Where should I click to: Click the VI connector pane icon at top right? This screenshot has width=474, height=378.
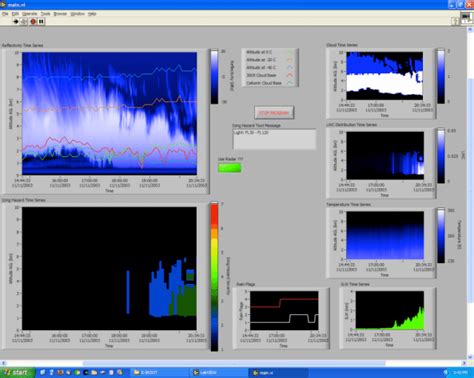point(466,17)
